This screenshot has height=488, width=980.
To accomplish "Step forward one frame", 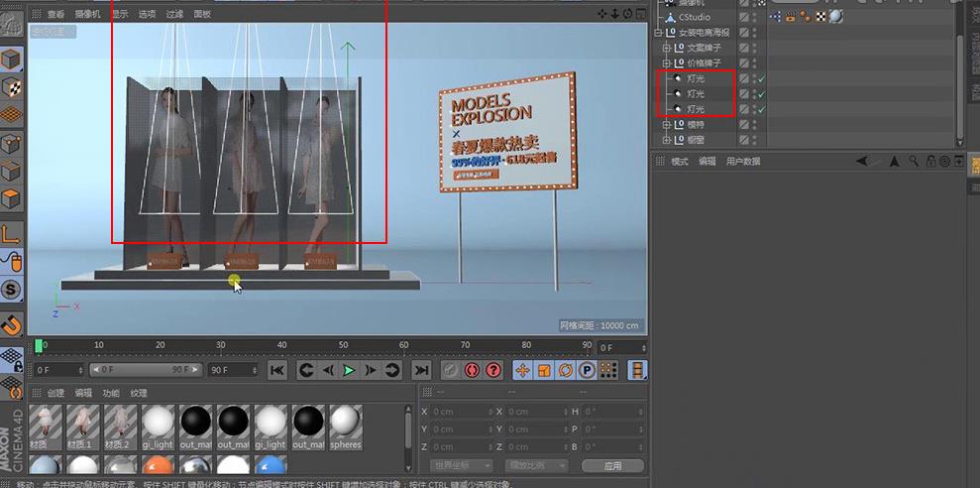I will (x=371, y=370).
